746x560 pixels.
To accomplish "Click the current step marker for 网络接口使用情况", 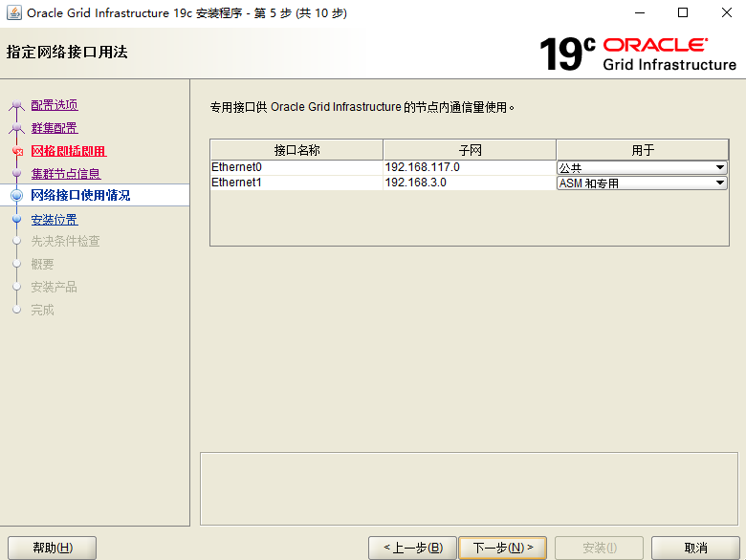I will [16, 195].
